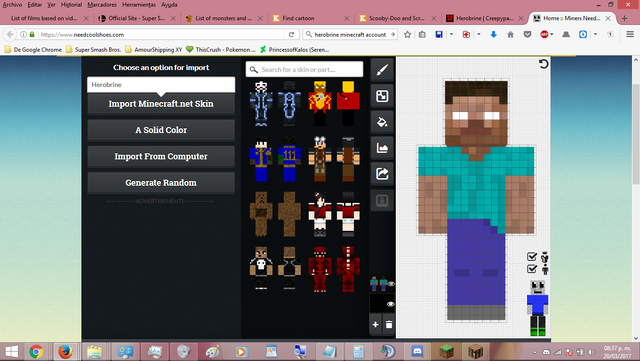Image resolution: width=640 pixels, height=361 pixels.
Task: Click the grayed-out disabled tool button
Action: pos(382,201)
